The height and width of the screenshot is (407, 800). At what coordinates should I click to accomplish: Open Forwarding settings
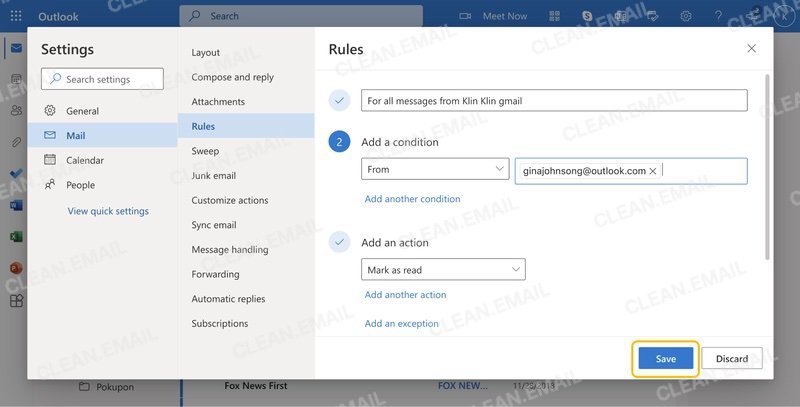(246, 274)
